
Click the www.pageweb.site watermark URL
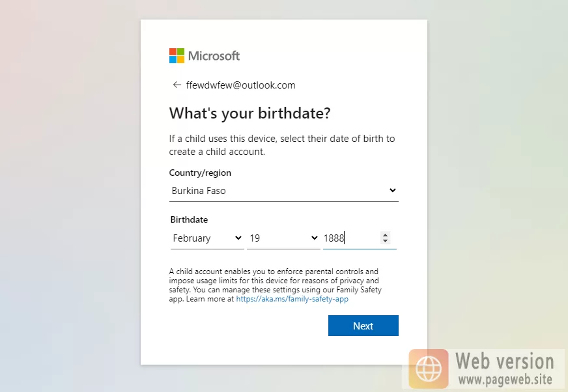pyautogui.click(x=505, y=380)
